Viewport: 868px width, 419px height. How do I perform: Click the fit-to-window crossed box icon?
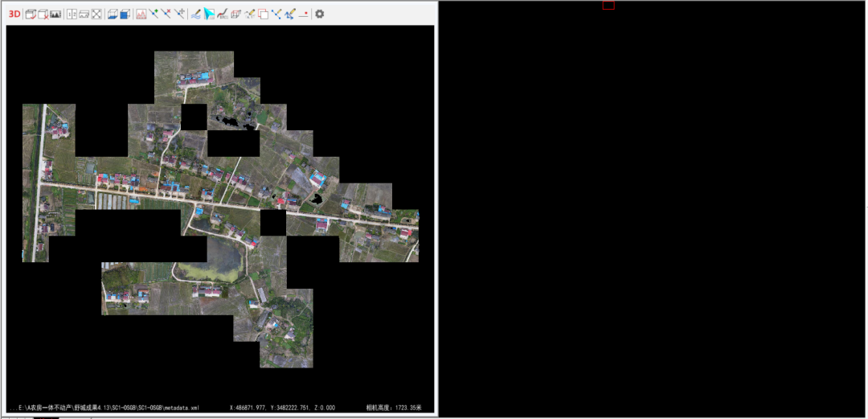[x=96, y=14]
